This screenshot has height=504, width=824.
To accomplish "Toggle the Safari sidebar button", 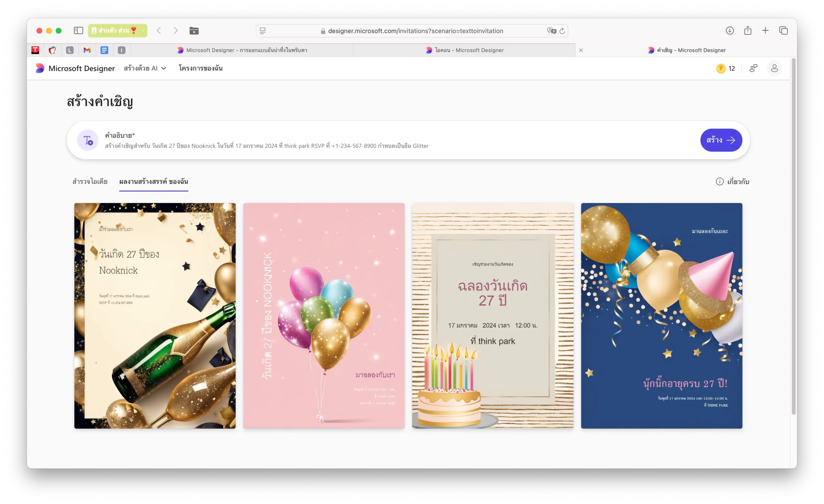I will pyautogui.click(x=78, y=31).
